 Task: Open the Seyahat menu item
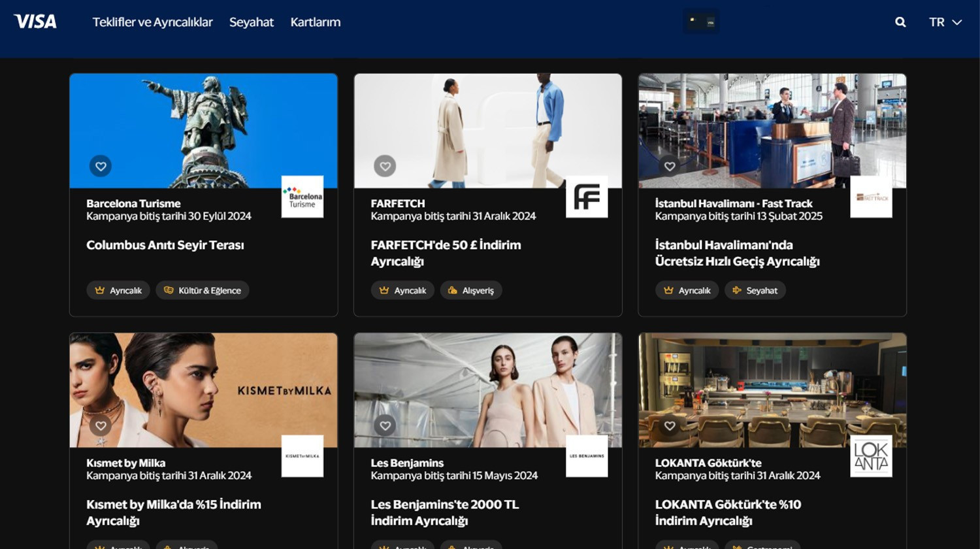[251, 22]
